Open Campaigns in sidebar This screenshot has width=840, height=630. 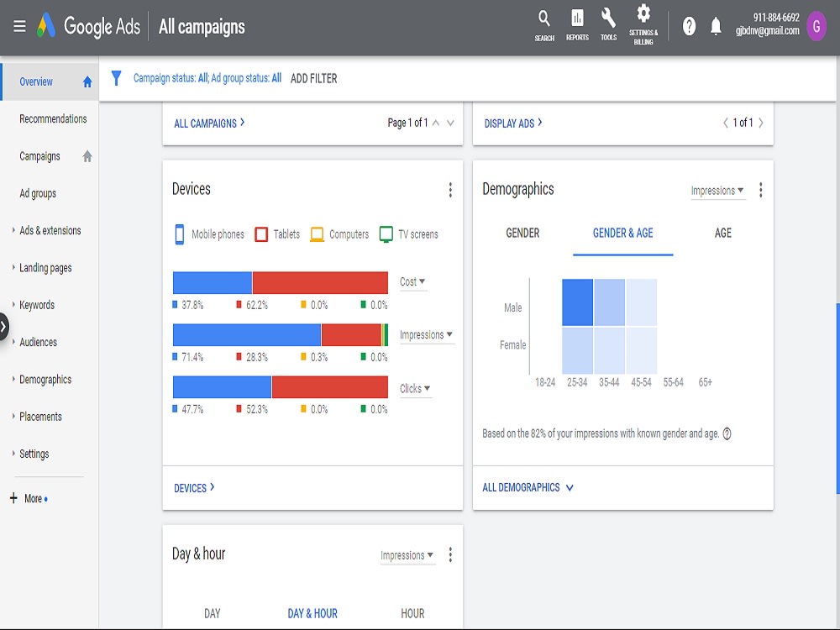tap(39, 156)
